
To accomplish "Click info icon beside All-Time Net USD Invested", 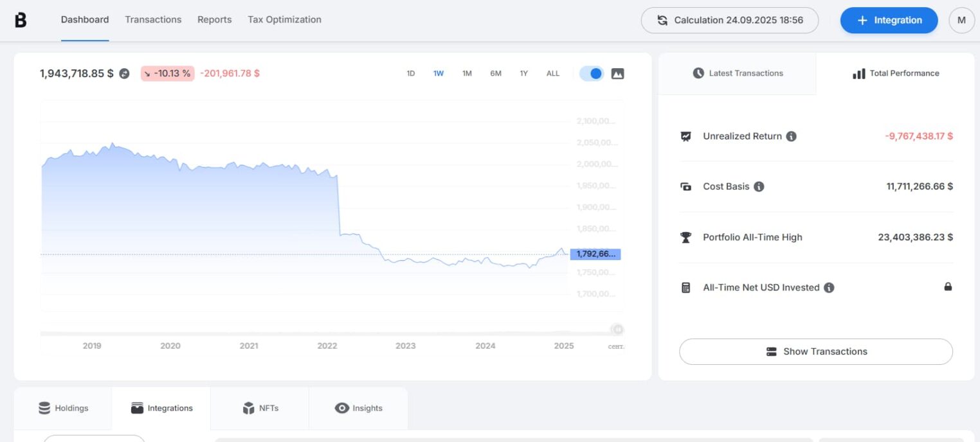I will click(829, 288).
